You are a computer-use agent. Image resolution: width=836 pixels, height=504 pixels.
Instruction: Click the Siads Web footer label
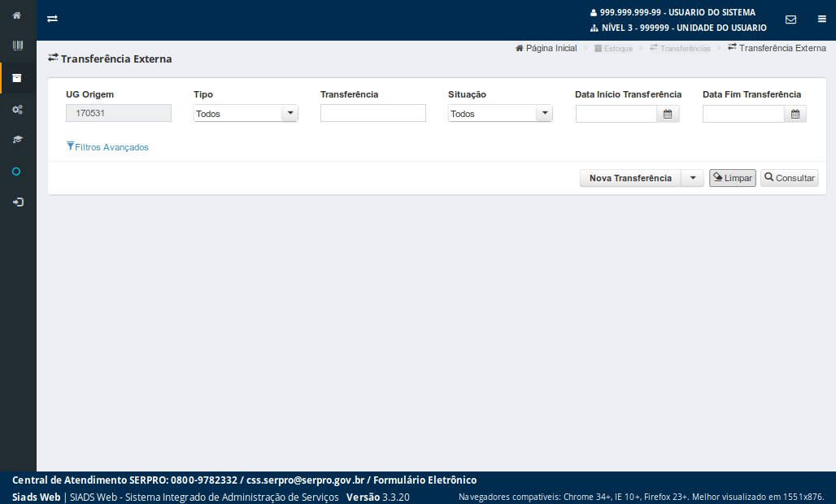point(37,497)
